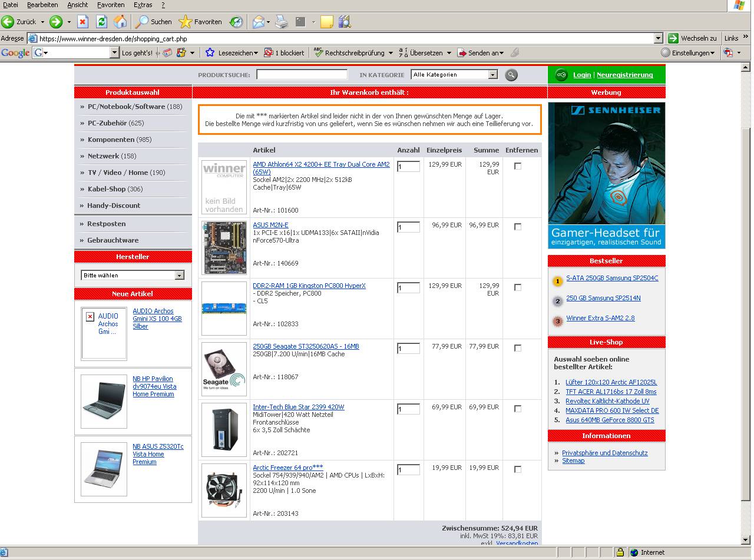
Task: Open the ? help menu
Action: pyautogui.click(x=163, y=5)
